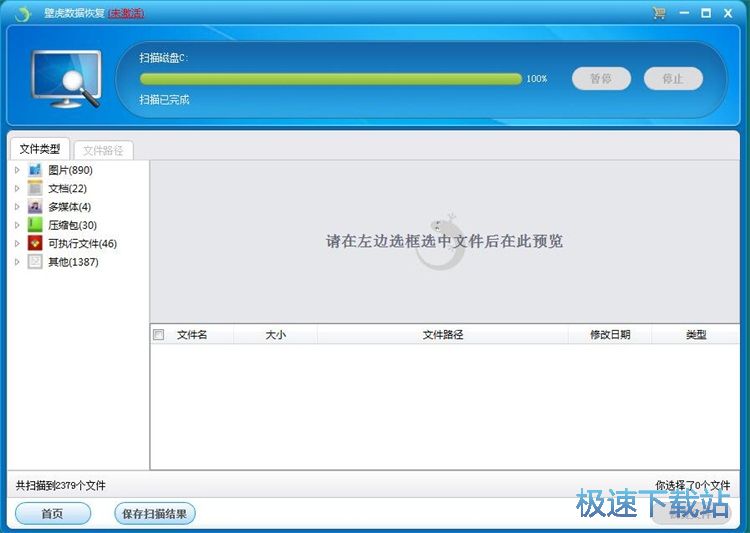Click the 100% progress value
Screen dimensions: 750x533
tap(537, 79)
